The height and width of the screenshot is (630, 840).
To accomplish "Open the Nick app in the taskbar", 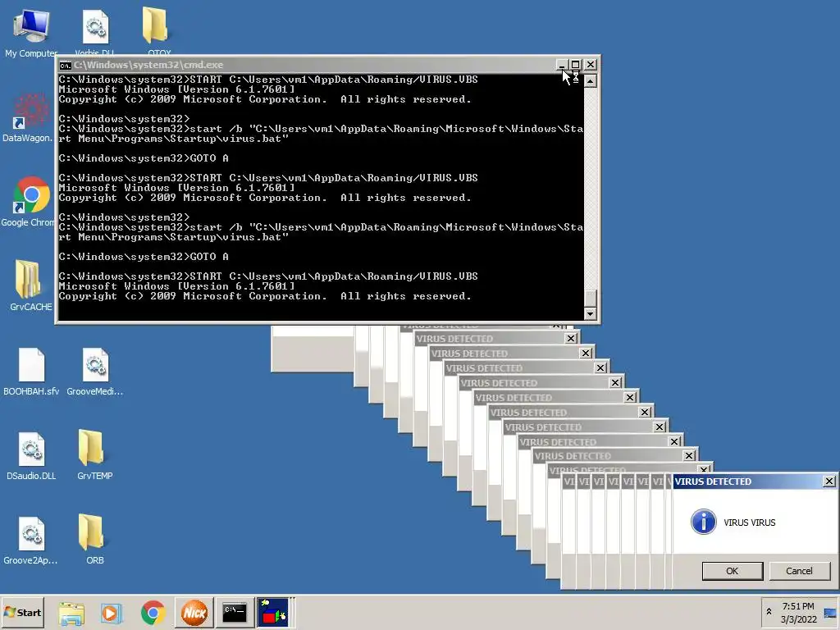I will click(x=194, y=612).
